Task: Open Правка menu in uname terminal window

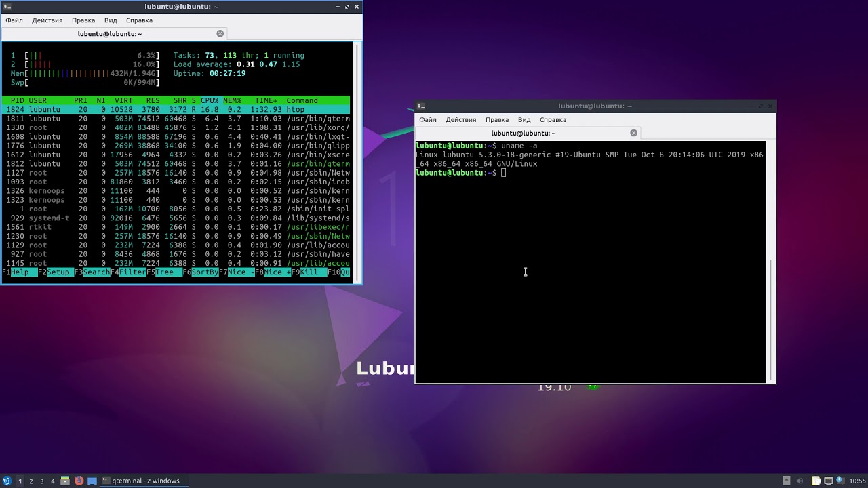Action: 497,120
